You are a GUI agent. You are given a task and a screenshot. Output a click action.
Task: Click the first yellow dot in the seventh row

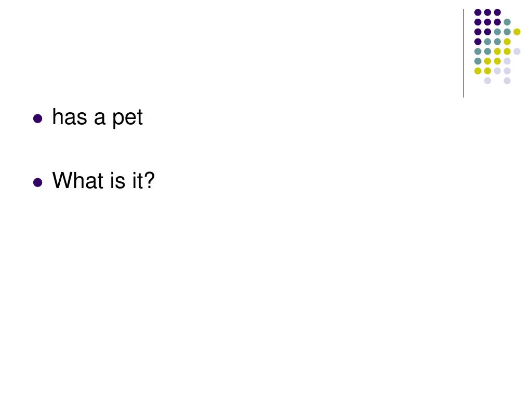pos(478,71)
